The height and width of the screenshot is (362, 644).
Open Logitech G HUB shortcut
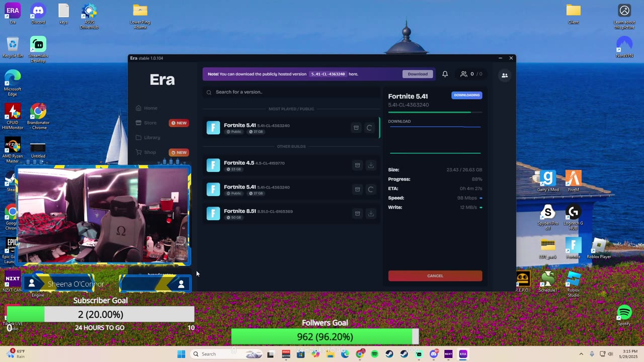[x=573, y=217]
